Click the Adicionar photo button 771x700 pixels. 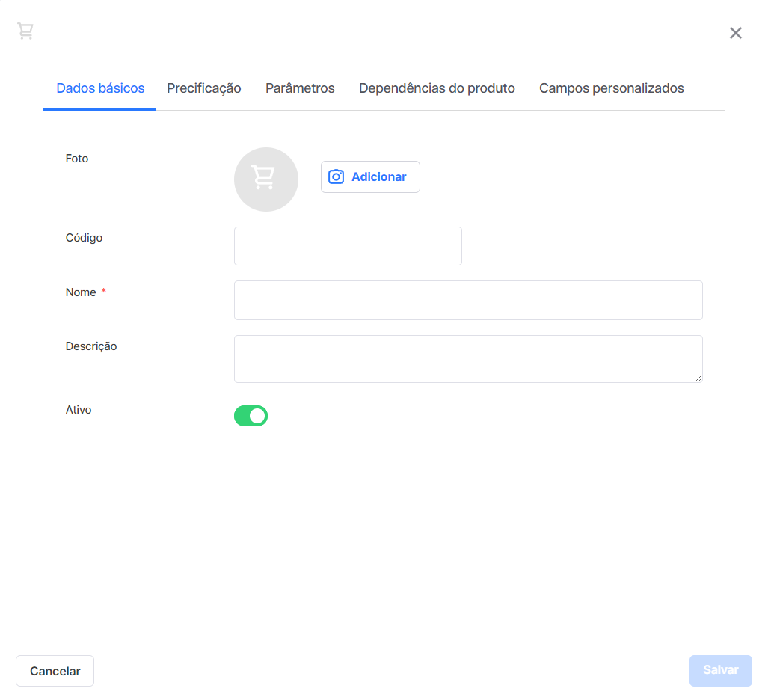[370, 177]
